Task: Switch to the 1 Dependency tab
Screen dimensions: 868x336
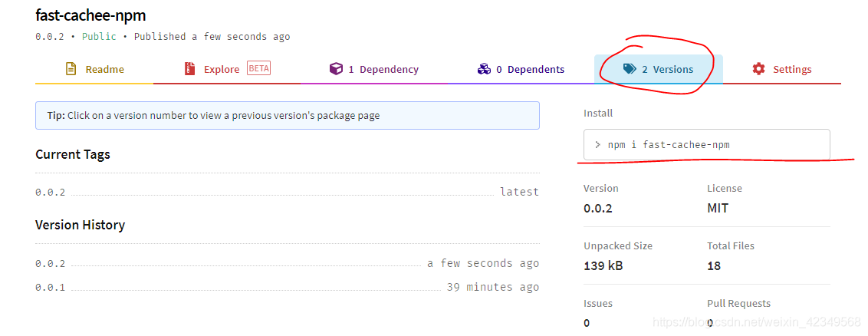Action: click(373, 69)
